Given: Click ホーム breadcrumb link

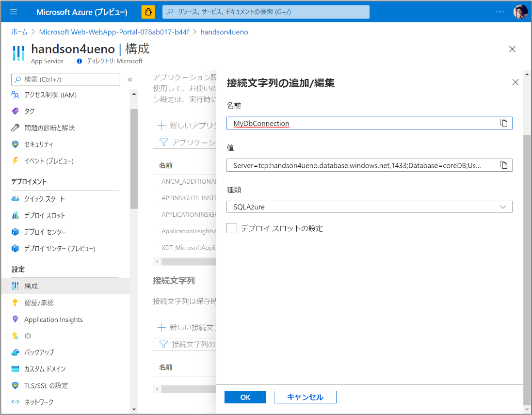Looking at the screenshot, I should [x=19, y=32].
